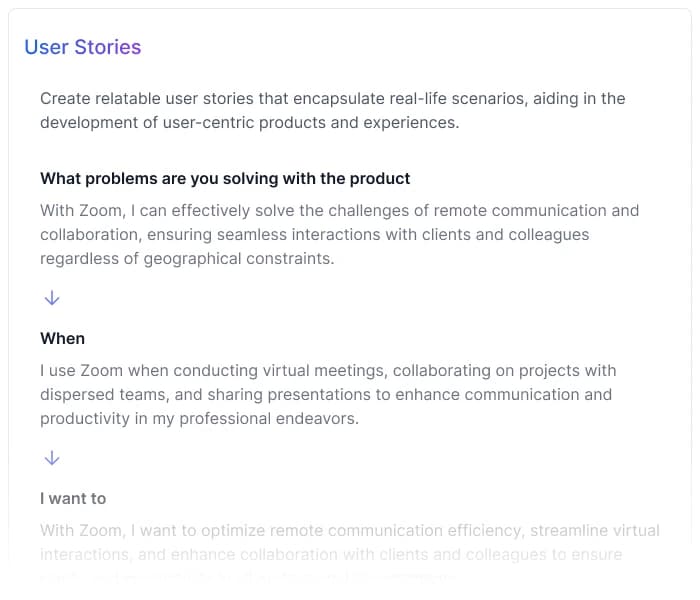Click the line starting "development of user-centric products"
Screen dimensions: 700x600
[x=249, y=123]
